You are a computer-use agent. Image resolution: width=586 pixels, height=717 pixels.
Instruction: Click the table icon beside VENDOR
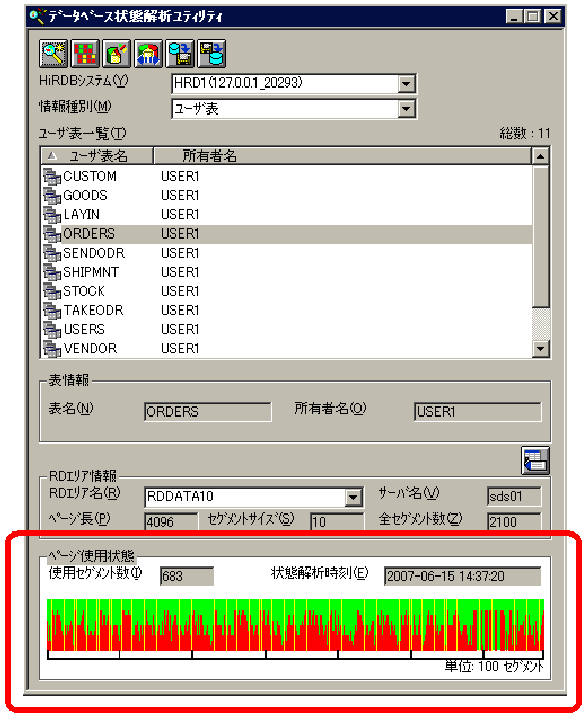(52, 349)
